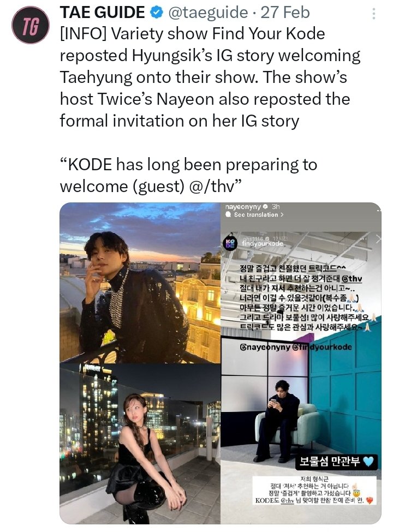
Task: Tap the blue heart on 보물섬 만관부 sticker
Action: point(368,462)
